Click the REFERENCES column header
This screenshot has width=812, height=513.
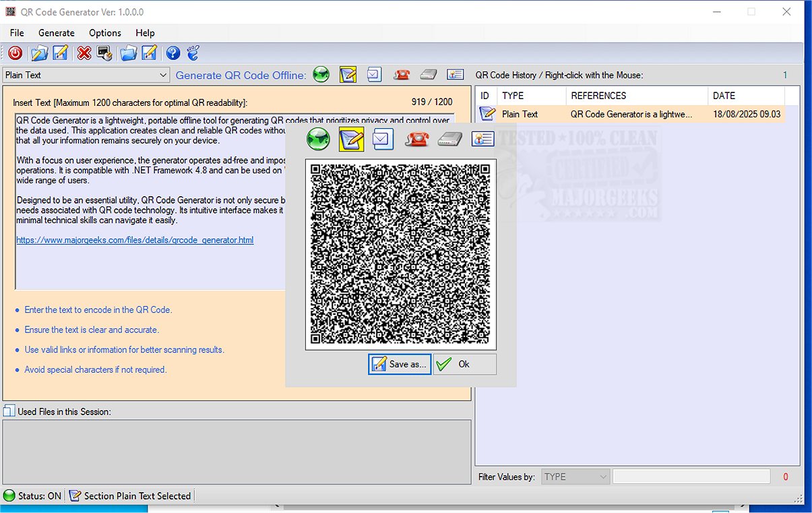pyautogui.click(x=637, y=96)
